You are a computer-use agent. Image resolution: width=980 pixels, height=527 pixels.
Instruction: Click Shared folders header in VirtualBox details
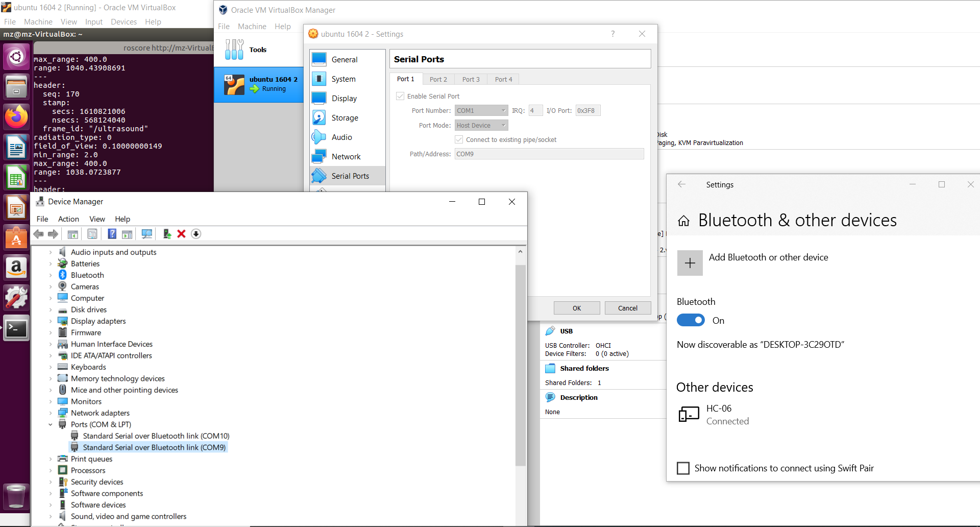click(584, 368)
